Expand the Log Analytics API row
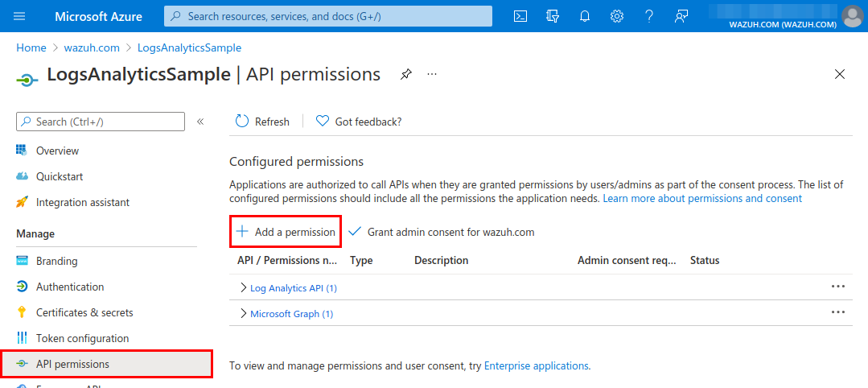This screenshot has width=868, height=388. tap(243, 287)
